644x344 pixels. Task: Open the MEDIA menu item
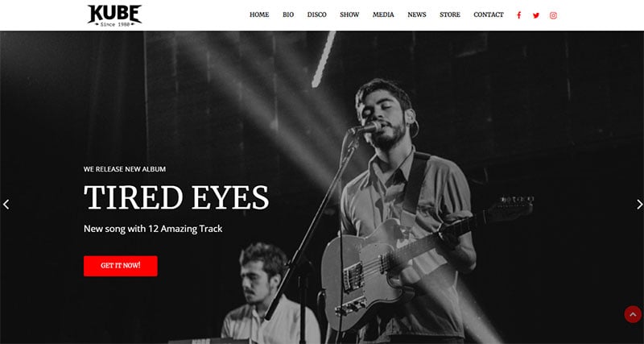click(383, 15)
